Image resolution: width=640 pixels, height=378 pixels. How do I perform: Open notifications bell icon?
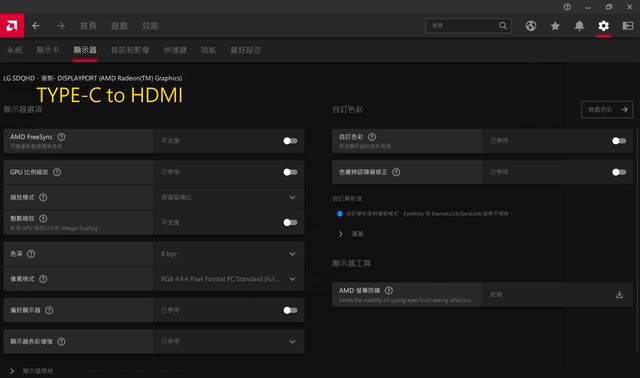[x=579, y=26]
